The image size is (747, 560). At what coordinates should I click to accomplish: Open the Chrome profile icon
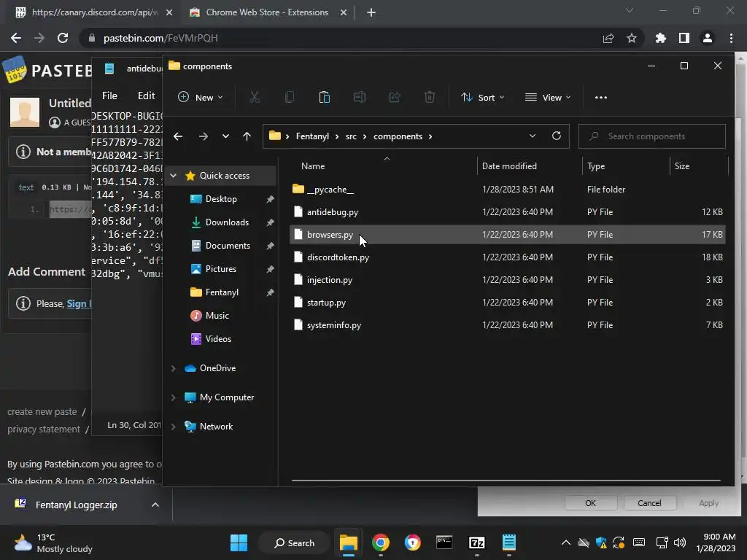tap(708, 38)
